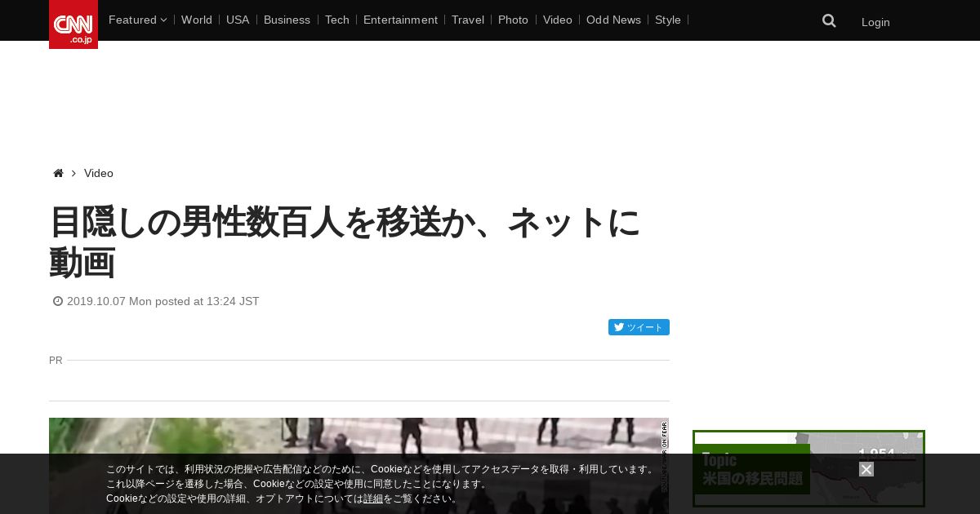
Task: Navigate to the Travel section
Action: pyautogui.click(x=468, y=20)
